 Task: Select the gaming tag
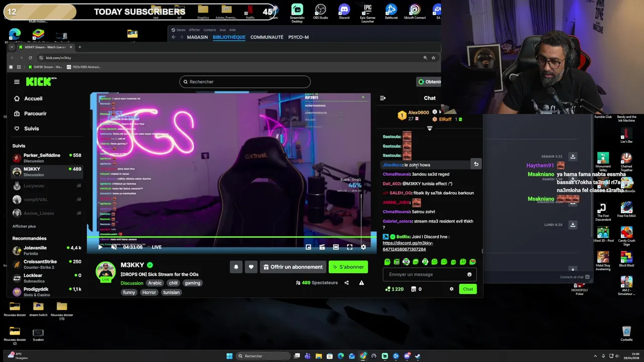click(192, 283)
